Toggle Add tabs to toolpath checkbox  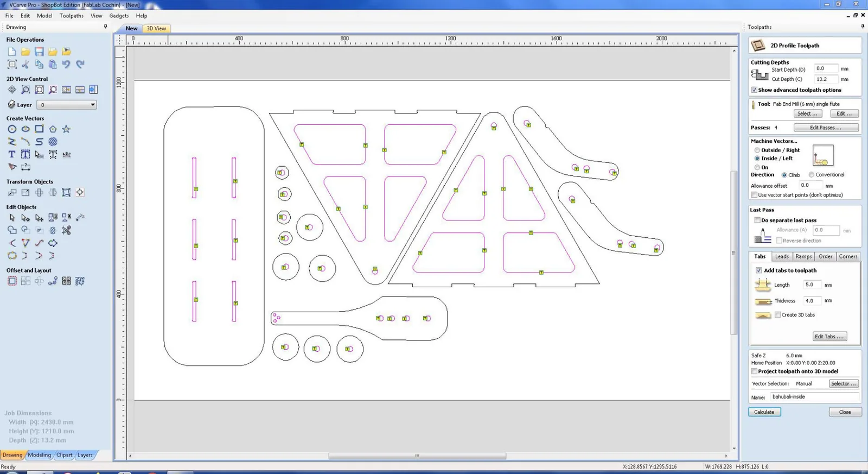click(759, 270)
